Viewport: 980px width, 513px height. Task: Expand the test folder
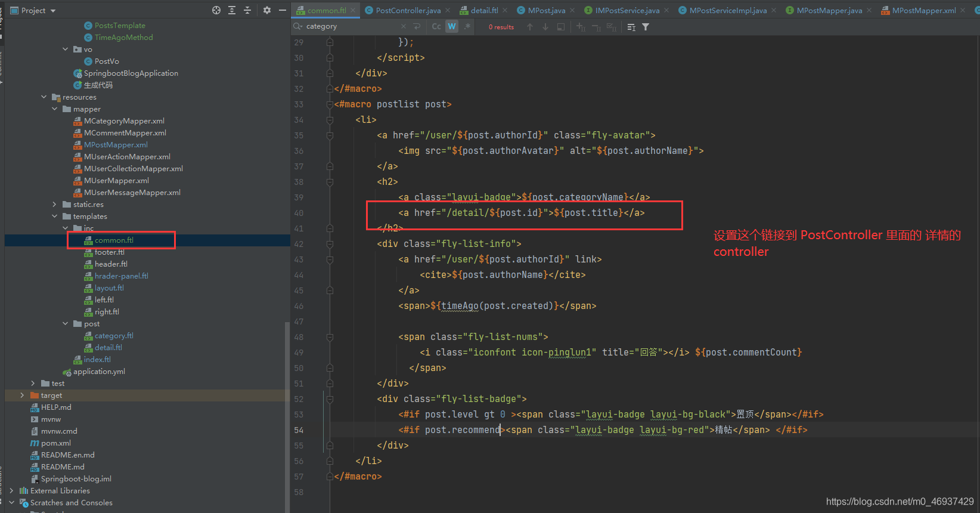(x=33, y=384)
